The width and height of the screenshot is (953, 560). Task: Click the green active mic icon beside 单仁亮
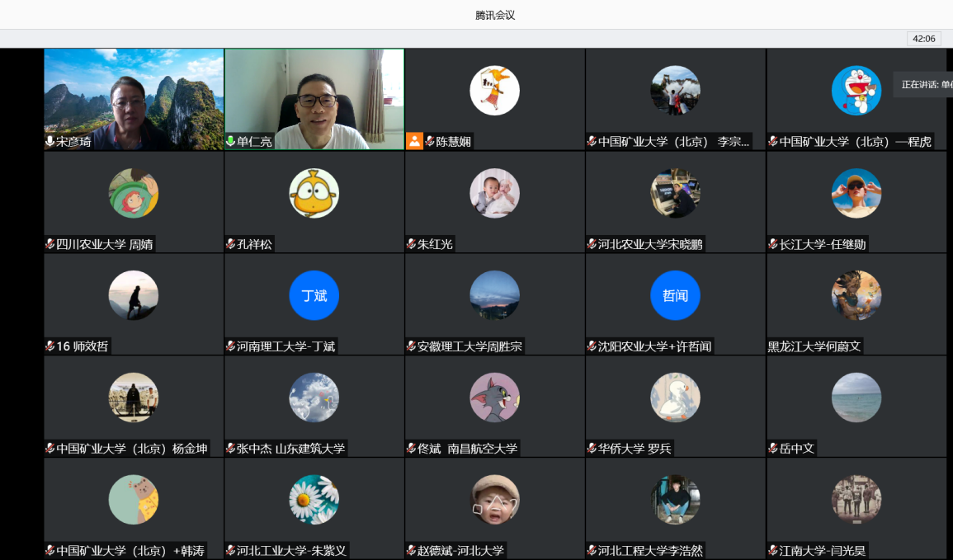pyautogui.click(x=231, y=142)
